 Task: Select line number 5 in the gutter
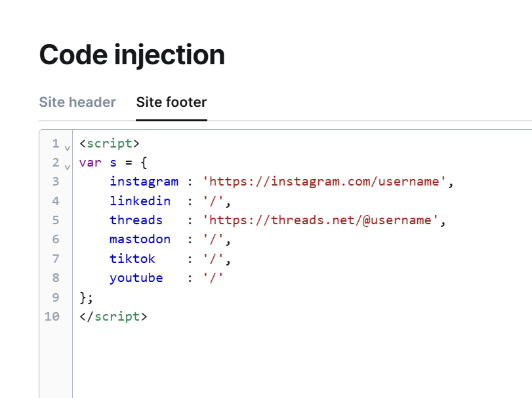pyautogui.click(x=56, y=220)
